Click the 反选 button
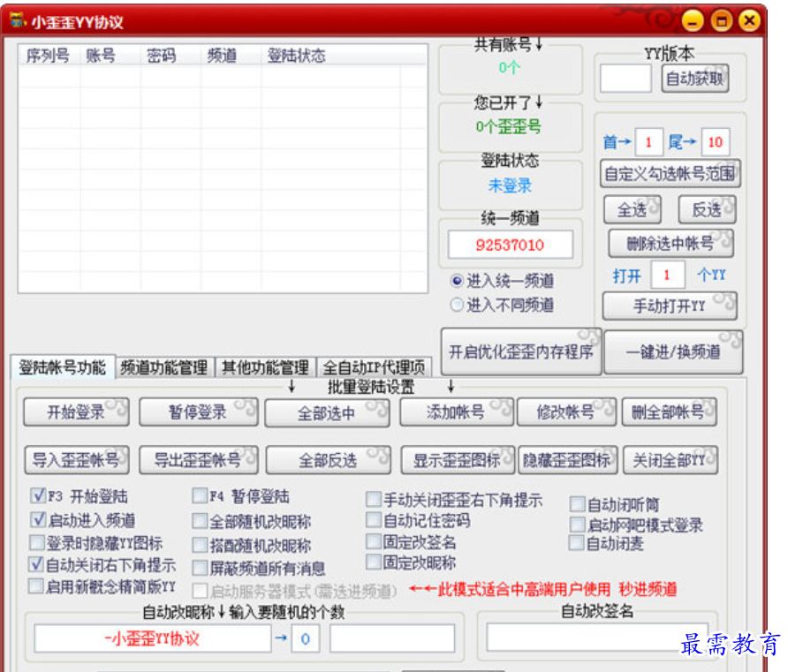 pos(707,209)
